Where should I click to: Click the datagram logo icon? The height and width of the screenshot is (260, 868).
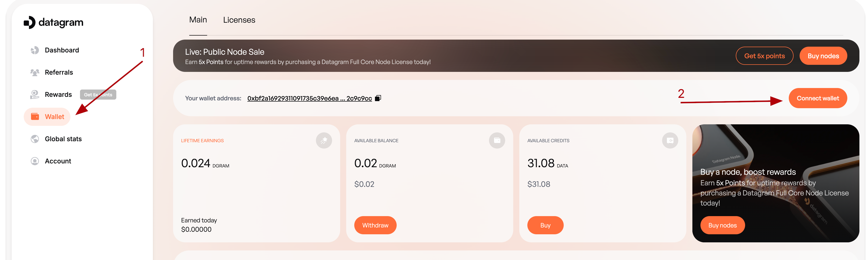pos(30,22)
